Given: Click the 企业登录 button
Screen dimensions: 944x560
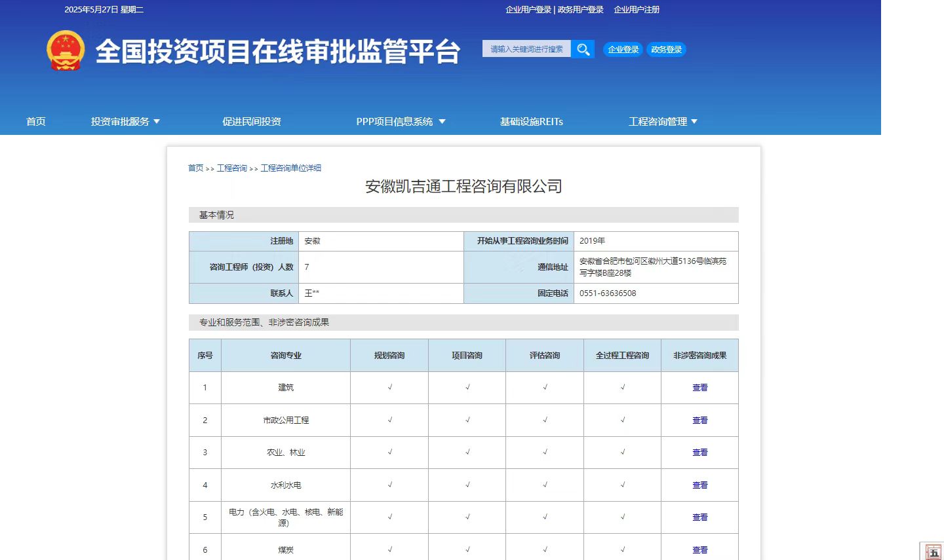Looking at the screenshot, I should click(622, 48).
